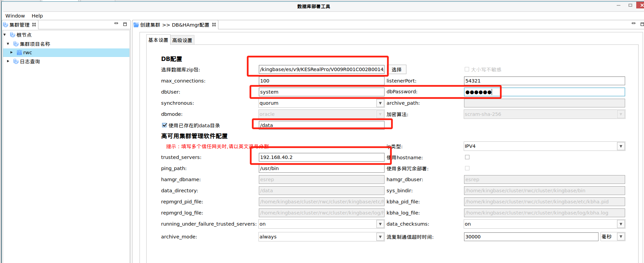
Task: Open the Window menu
Action: pyautogui.click(x=15, y=16)
